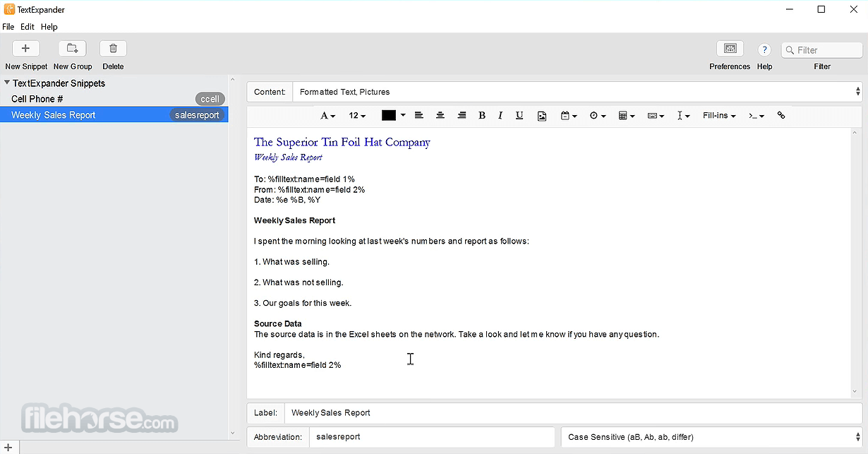This screenshot has height=454, width=868.
Task: Open the Case Sensitive dropdown
Action: (711, 437)
